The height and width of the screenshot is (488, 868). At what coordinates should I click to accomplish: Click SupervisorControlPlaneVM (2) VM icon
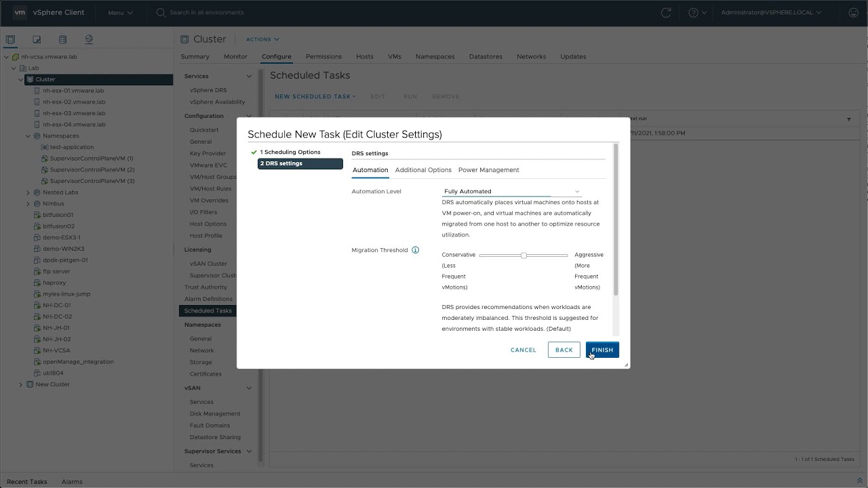[45, 169]
